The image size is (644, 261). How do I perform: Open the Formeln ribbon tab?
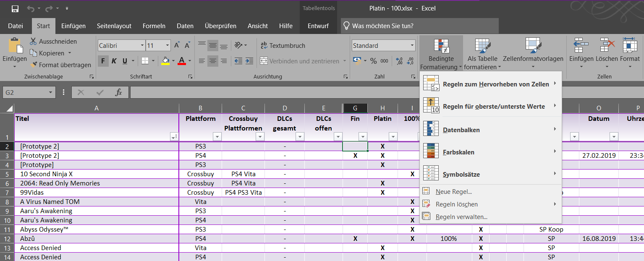click(154, 26)
